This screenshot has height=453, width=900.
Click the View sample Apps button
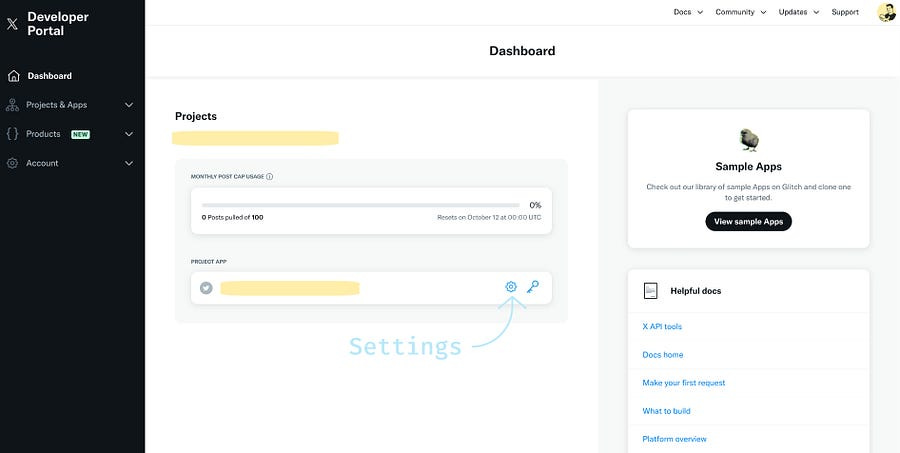pyautogui.click(x=748, y=222)
